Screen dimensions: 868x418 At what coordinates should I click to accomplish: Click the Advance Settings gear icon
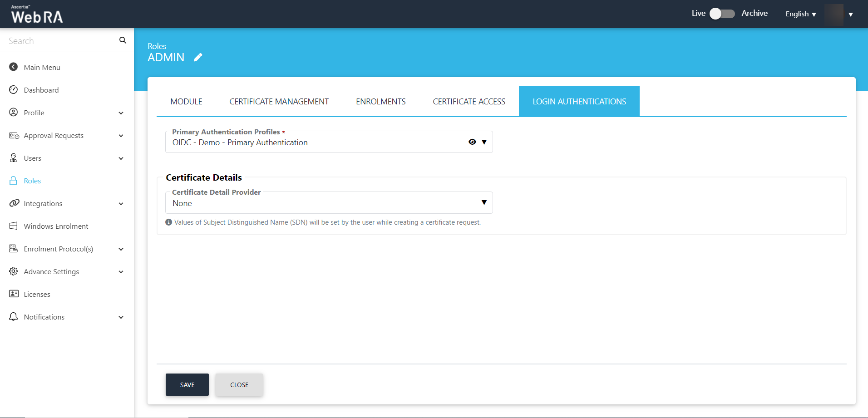click(x=14, y=271)
